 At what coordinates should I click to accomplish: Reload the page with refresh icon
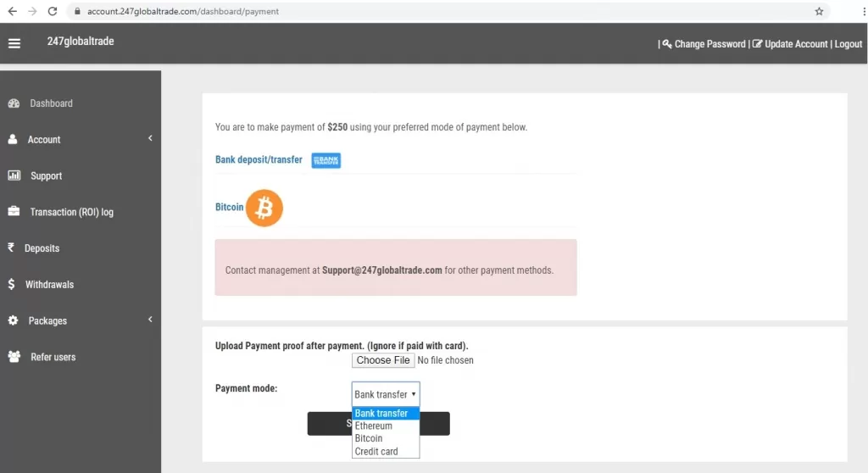click(x=52, y=11)
